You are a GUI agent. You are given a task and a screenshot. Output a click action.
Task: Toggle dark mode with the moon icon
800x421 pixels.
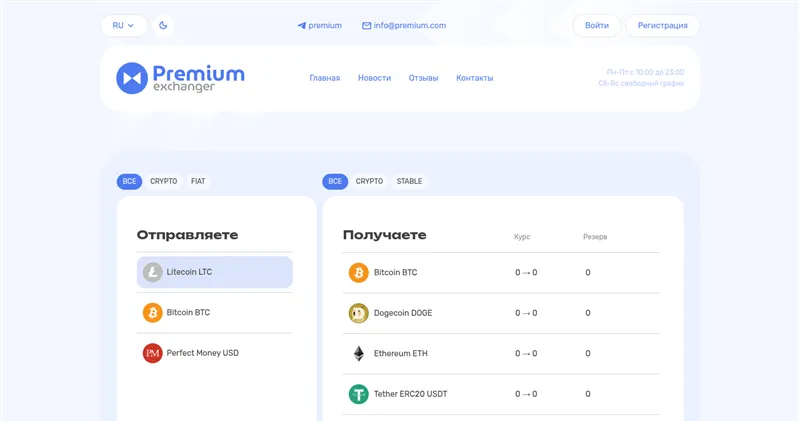pos(163,26)
